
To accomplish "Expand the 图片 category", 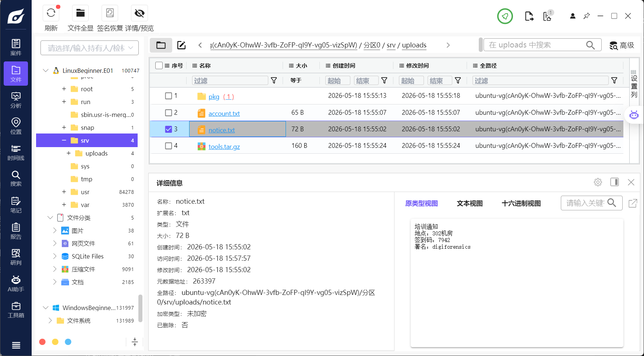I will click(x=54, y=230).
